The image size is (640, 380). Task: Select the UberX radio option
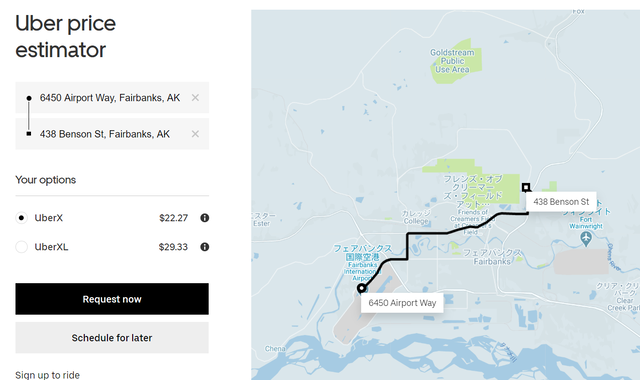pyautogui.click(x=21, y=218)
